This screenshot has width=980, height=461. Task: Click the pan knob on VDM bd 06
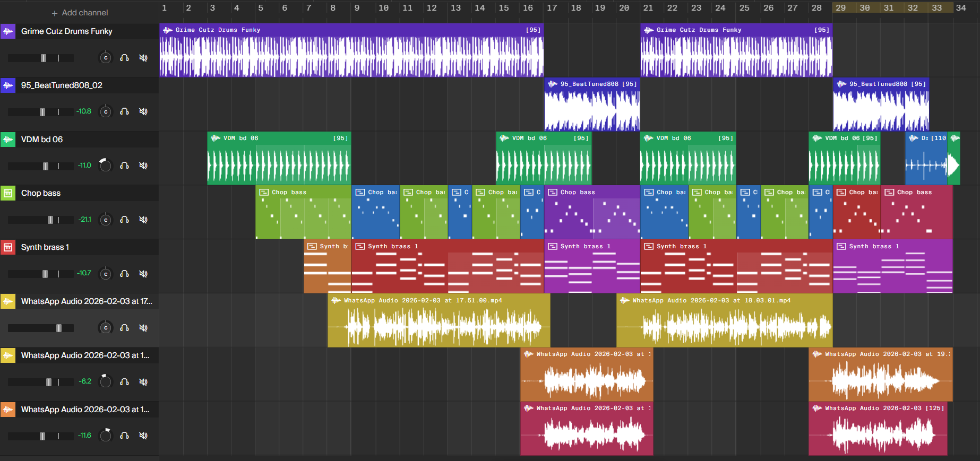[x=106, y=166]
